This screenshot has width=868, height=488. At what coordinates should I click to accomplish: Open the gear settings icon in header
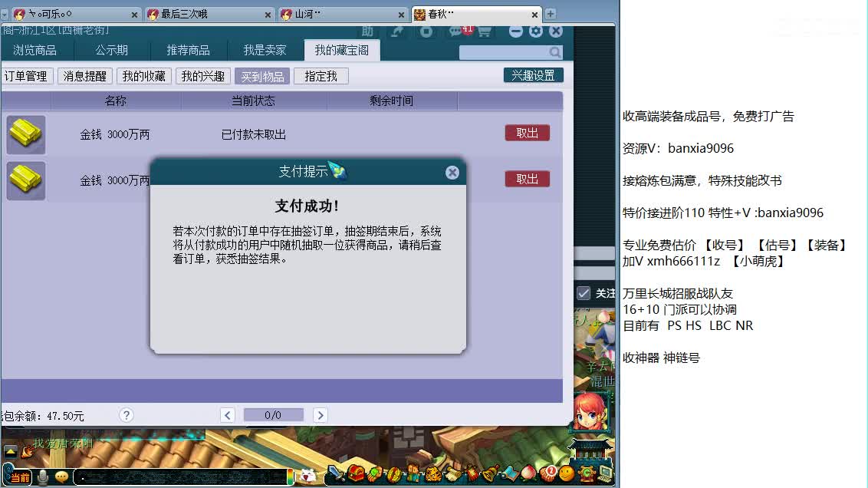tap(536, 31)
